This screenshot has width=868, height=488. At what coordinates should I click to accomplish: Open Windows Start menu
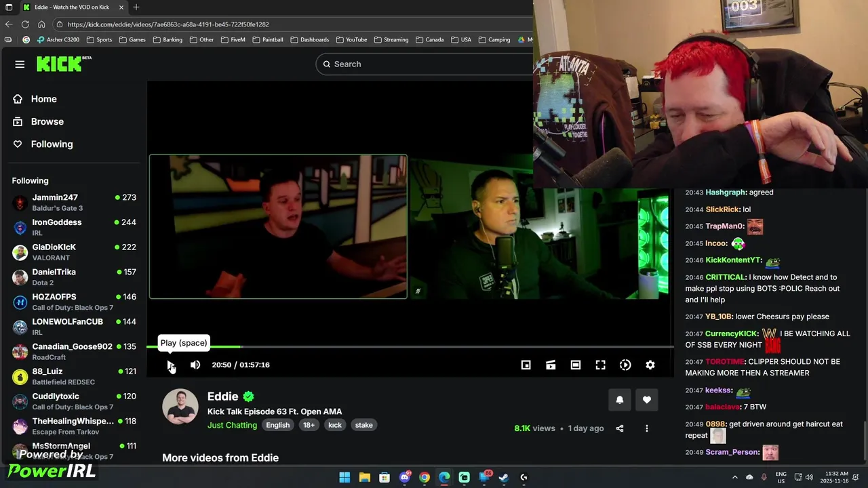coord(344,477)
